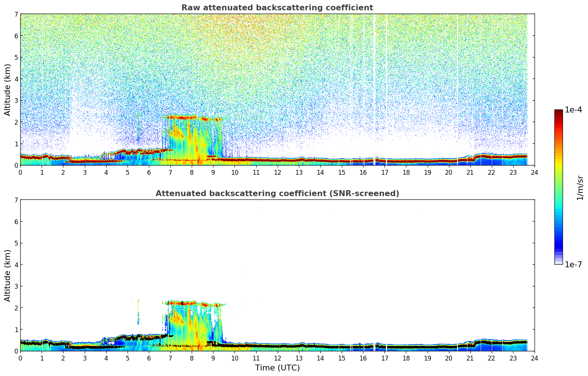Click the "Altitude (km)" label of the SNR-screened plot
Viewport: 588px width, 376px height.
point(8,275)
